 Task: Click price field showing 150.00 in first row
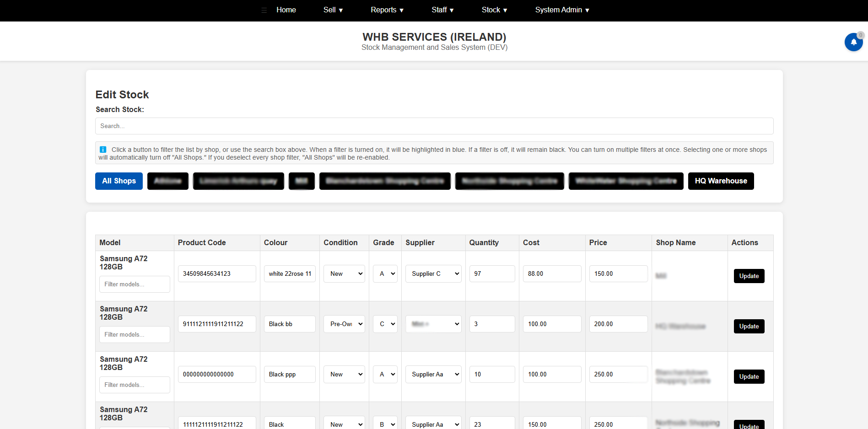click(x=619, y=273)
